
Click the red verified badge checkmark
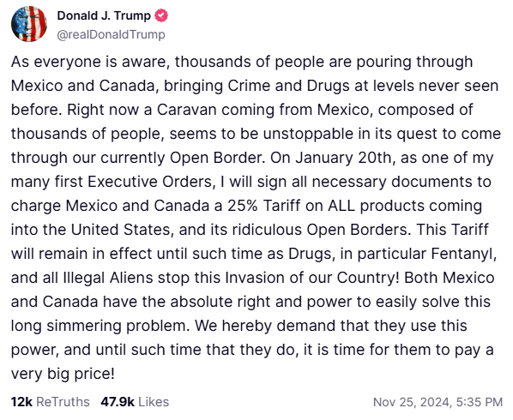point(161,15)
